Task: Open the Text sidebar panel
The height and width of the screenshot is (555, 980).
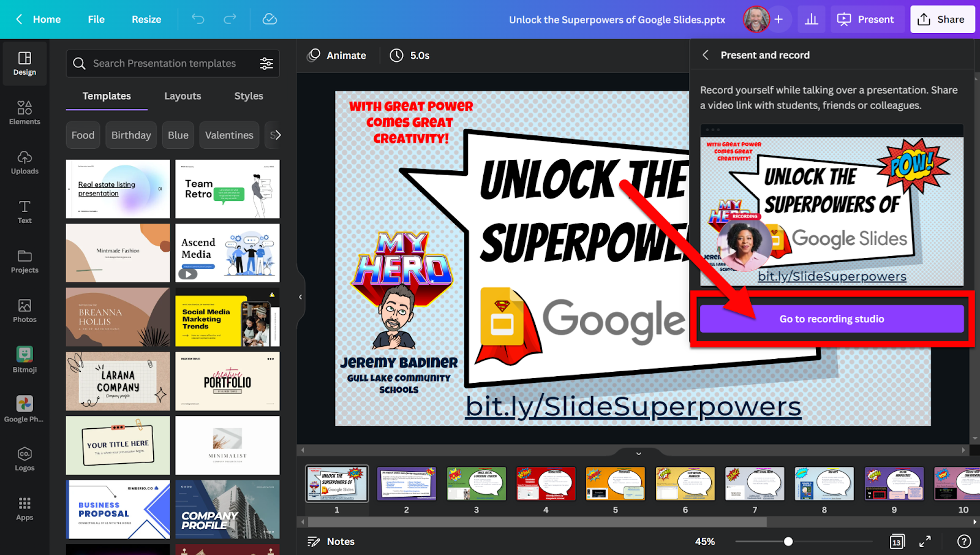Action: point(24,212)
